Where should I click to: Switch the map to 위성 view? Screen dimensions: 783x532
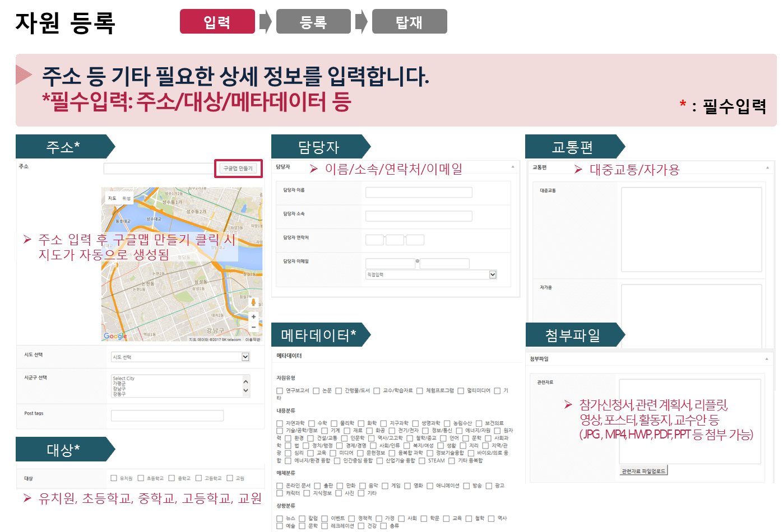[127, 198]
